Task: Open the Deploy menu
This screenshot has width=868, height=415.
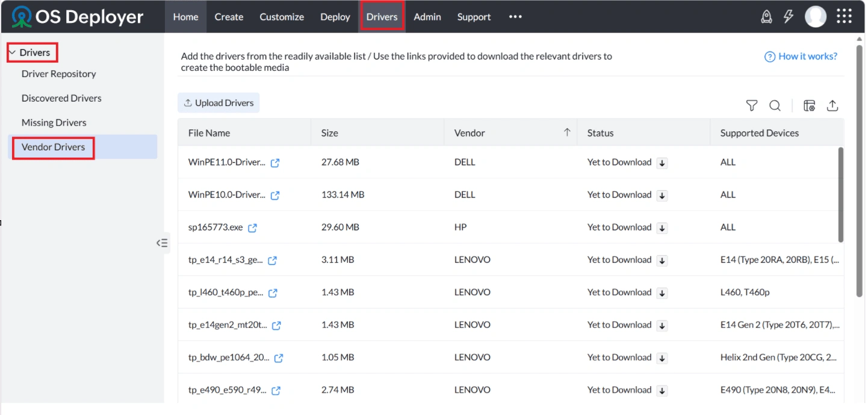Action: [335, 17]
